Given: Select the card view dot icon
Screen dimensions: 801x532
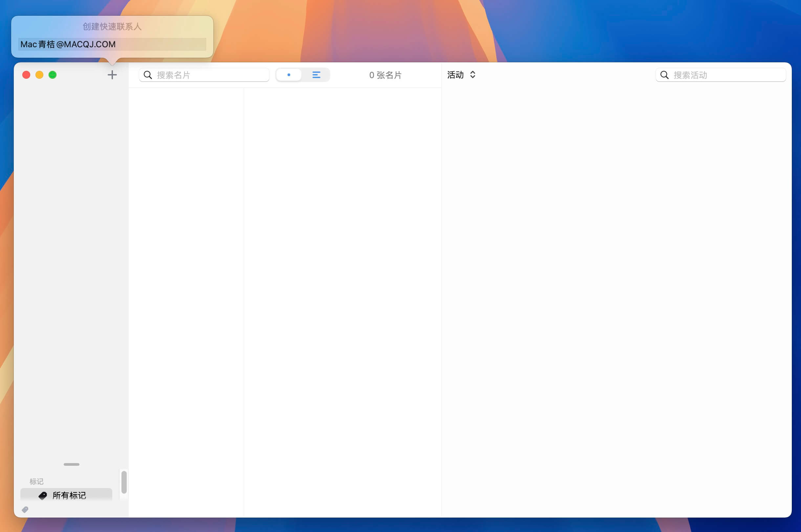Looking at the screenshot, I should point(290,75).
